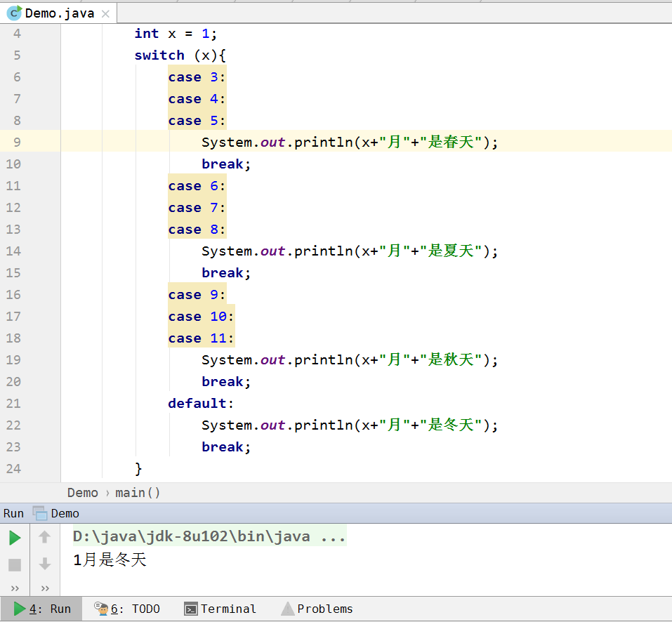Expand more run actions below the stop button

(15, 588)
